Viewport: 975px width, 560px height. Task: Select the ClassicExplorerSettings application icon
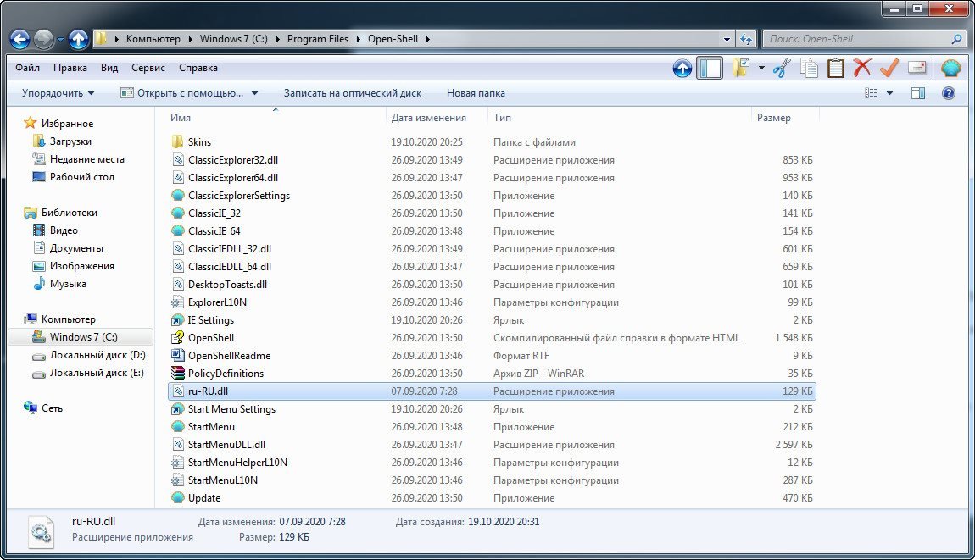(x=178, y=195)
